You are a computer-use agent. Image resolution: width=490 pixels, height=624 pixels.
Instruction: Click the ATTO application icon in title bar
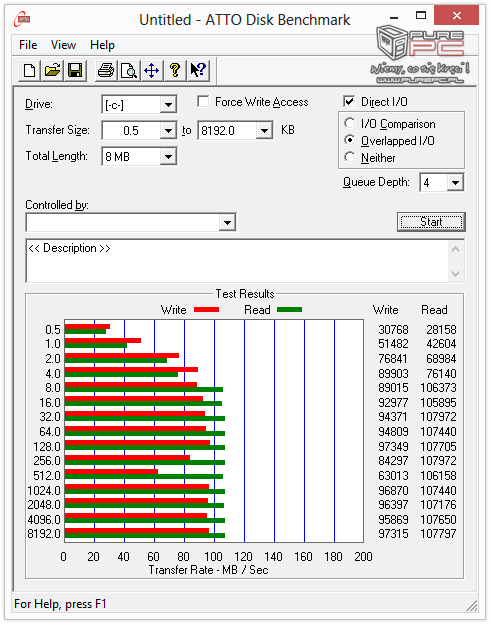[x=22, y=19]
